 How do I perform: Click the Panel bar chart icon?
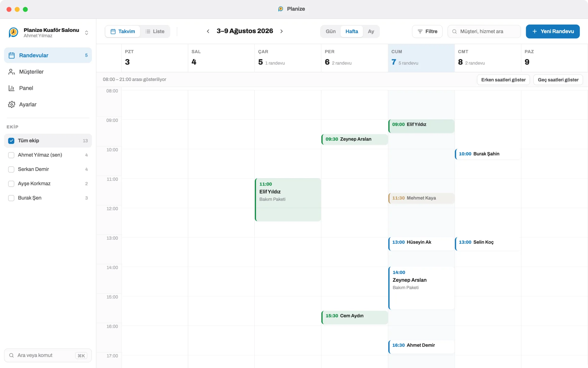pyautogui.click(x=12, y=88)
